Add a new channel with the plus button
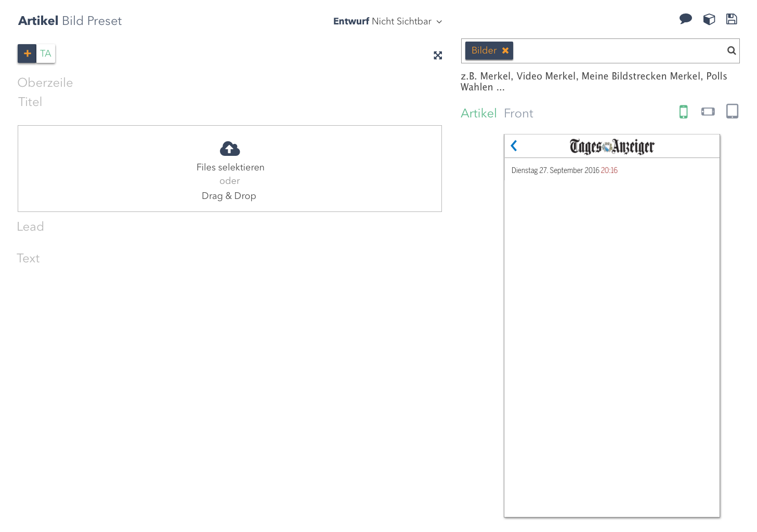 coord(27,54)
